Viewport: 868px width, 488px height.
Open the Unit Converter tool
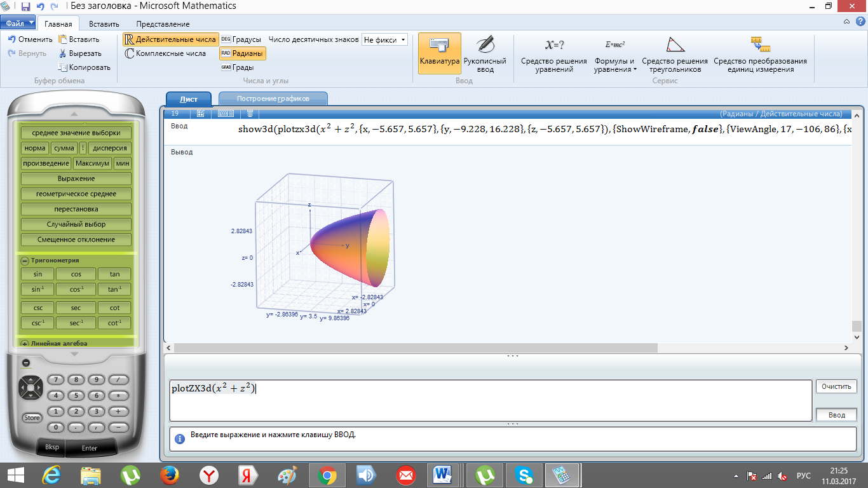pyautogui.click(x=760, y=55)
